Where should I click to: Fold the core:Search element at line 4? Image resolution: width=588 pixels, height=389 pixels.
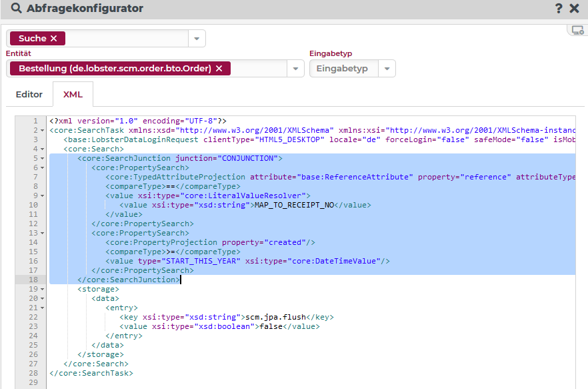pos(43,149)
